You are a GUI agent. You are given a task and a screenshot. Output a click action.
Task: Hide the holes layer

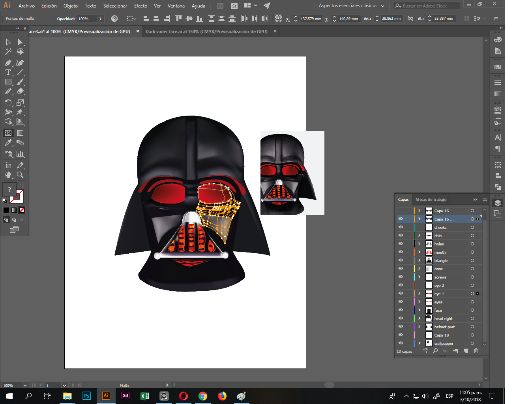point(401,244)
